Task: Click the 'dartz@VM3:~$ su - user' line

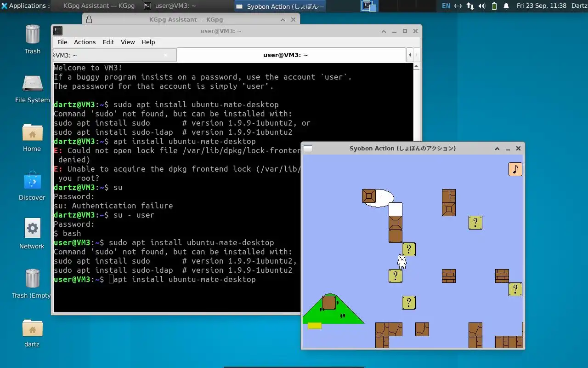Action: (104, 215)
